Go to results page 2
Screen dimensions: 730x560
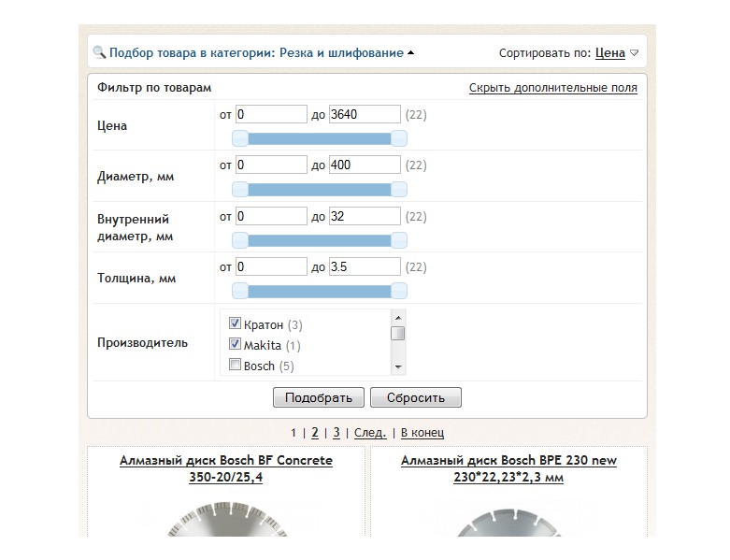315,433
